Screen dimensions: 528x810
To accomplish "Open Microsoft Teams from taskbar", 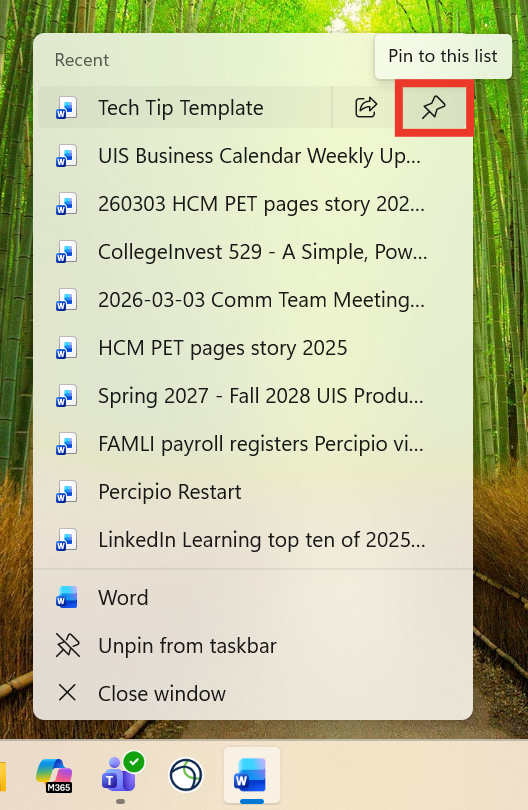I will [122, 773].
